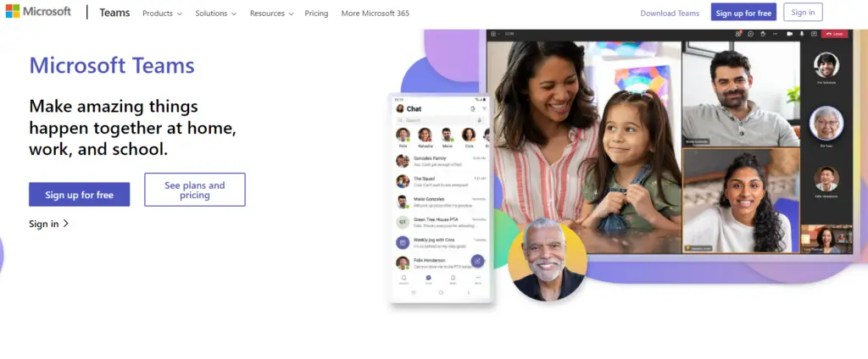Expand the Solutions dropdown menu
The image size is (868, 359).
(216, 14)
